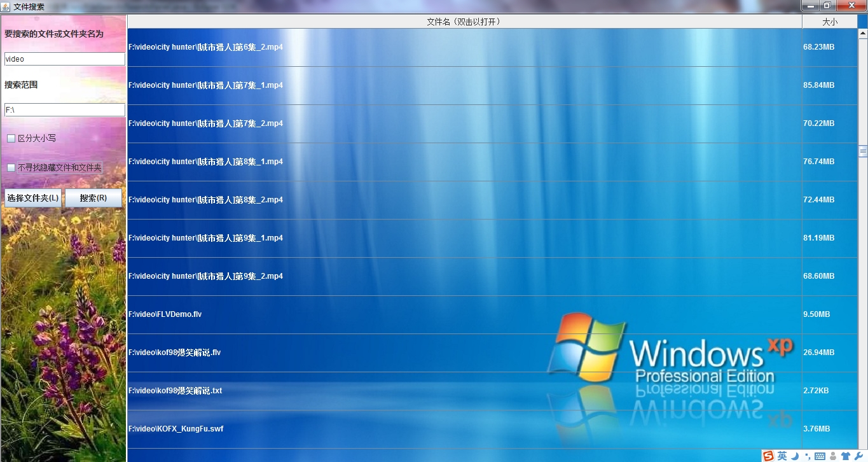
Task: Select the row kof98爆笑解说.txt
Action: [x=465, y=391]
